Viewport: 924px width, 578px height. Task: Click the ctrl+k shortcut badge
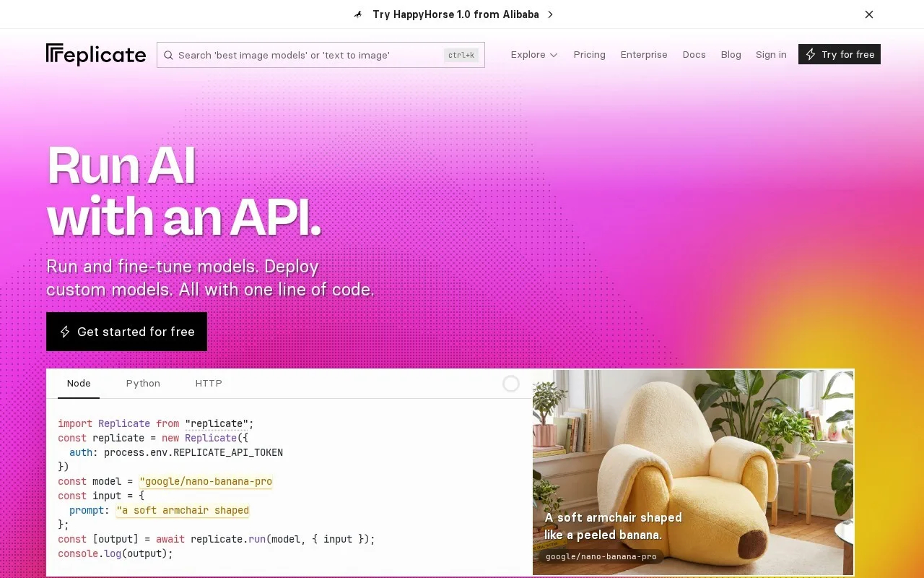tap(461, 55)
